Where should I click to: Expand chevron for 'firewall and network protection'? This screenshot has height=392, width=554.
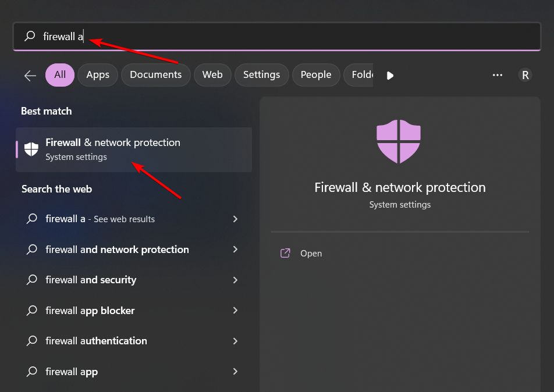click(235, 250)
